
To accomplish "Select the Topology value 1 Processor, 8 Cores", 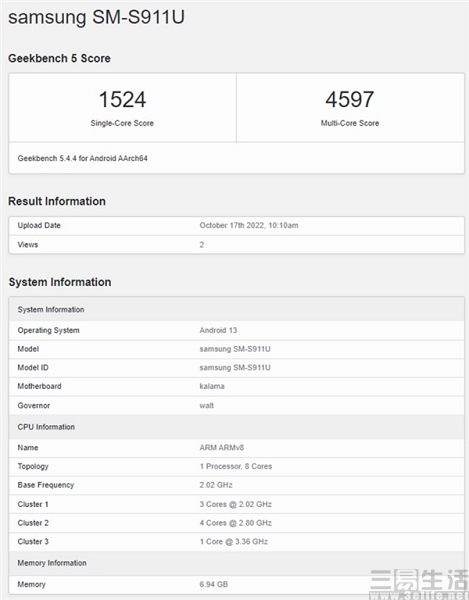I will [236, 466].
